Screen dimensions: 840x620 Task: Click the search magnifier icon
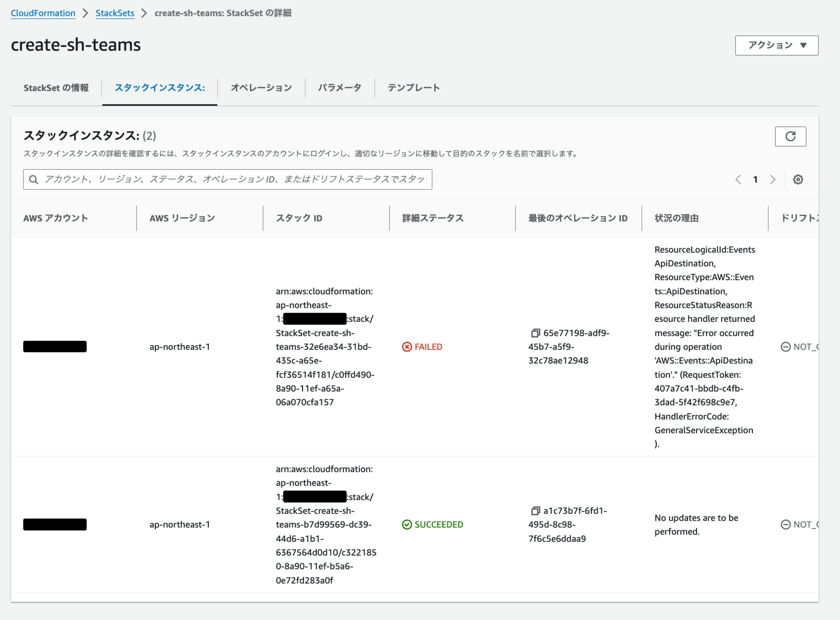tap(34, 179)
